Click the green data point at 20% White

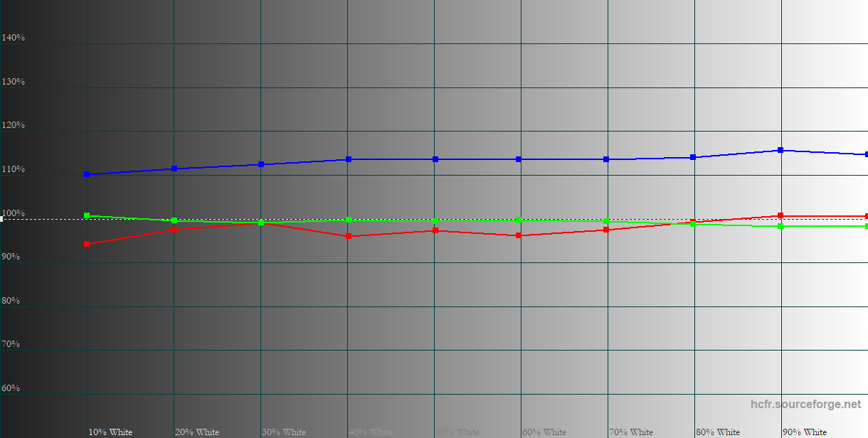174,220
